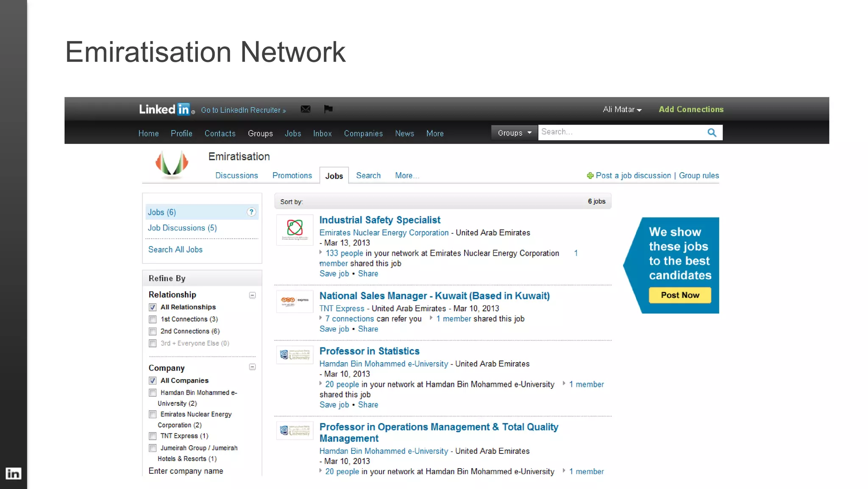Click Add Connections link

coord(691,109)
